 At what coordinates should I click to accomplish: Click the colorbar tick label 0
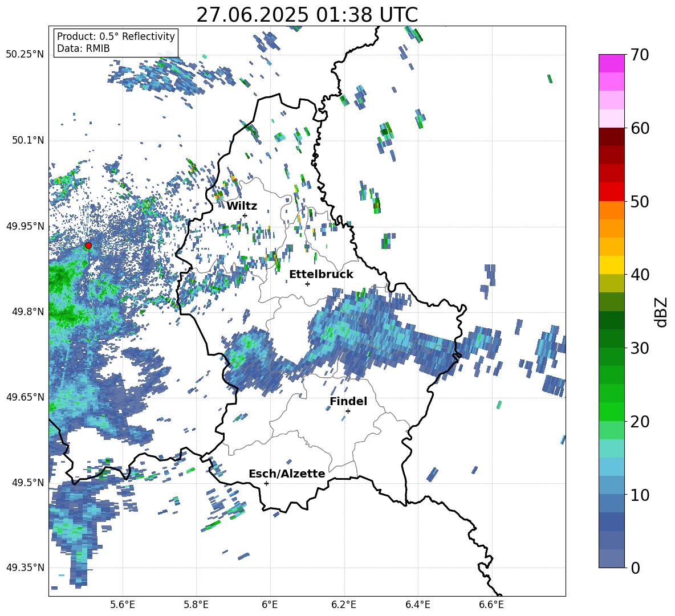point(635,568)
